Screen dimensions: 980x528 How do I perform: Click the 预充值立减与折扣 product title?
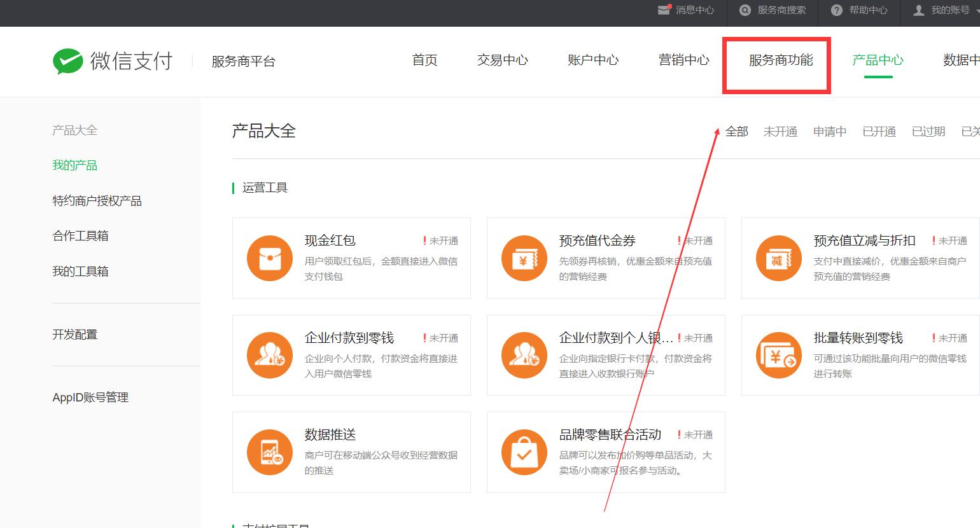point(864,240)
